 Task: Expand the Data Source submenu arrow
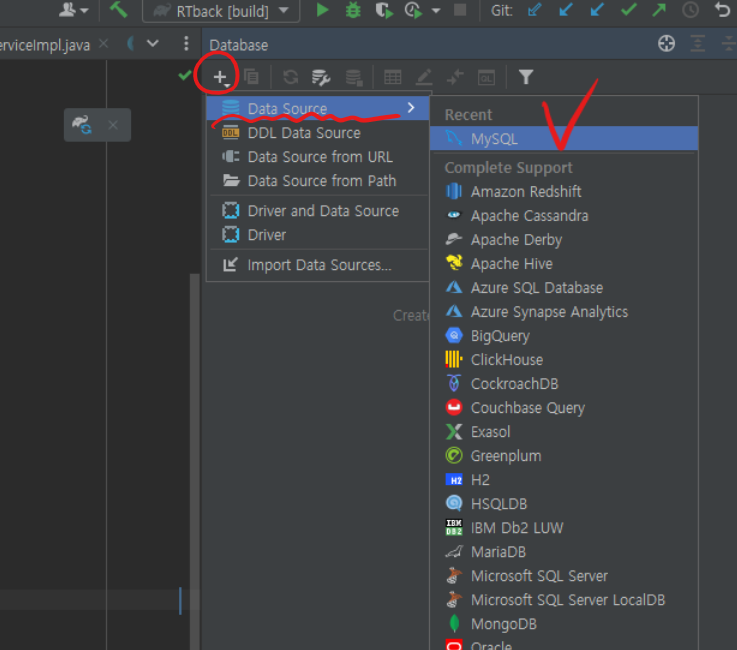pyautogui.click(x=411, y=108)
